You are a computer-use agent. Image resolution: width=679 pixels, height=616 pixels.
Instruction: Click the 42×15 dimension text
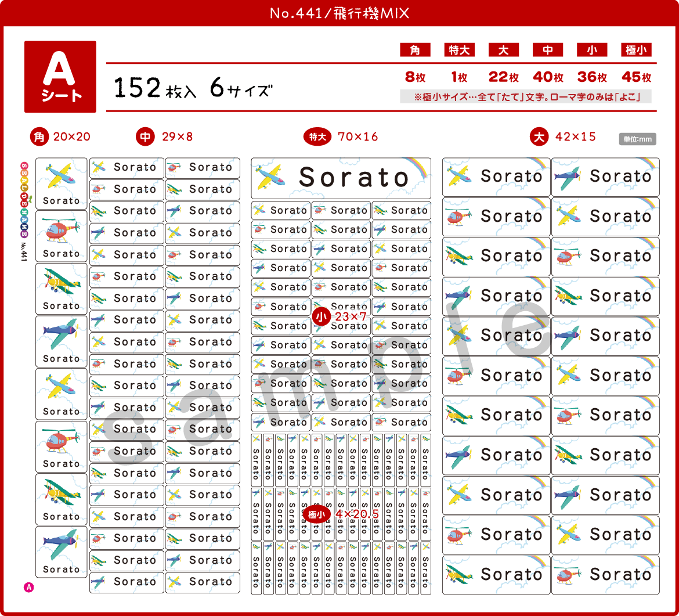pyautogui.click(x=576, y=137)
